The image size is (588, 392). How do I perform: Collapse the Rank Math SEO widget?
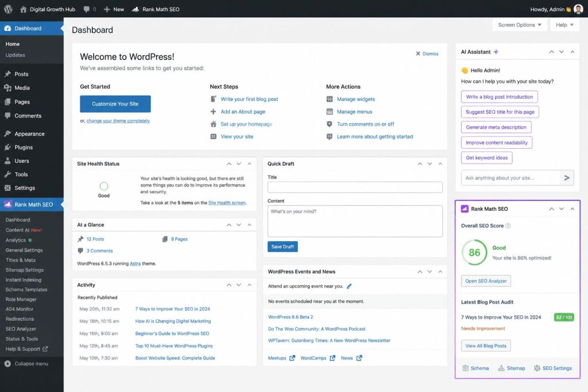tap(572, 209)
